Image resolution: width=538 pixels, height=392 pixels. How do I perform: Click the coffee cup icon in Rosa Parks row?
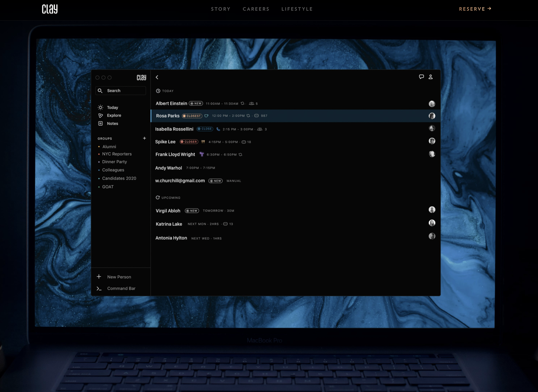206,116
